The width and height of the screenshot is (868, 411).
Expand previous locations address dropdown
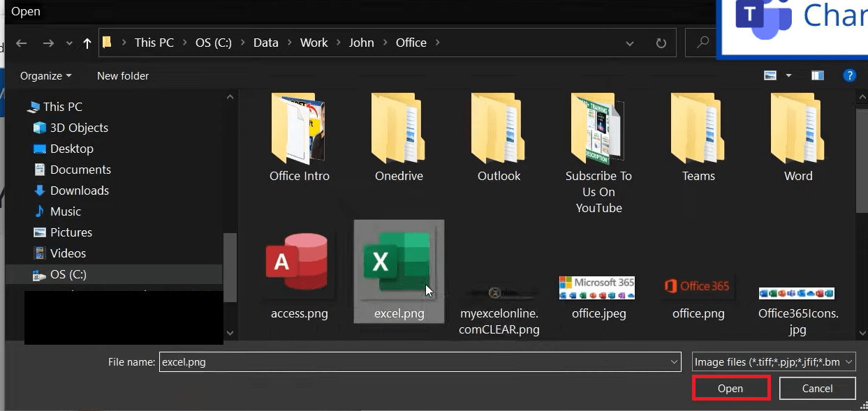[631, 43]
